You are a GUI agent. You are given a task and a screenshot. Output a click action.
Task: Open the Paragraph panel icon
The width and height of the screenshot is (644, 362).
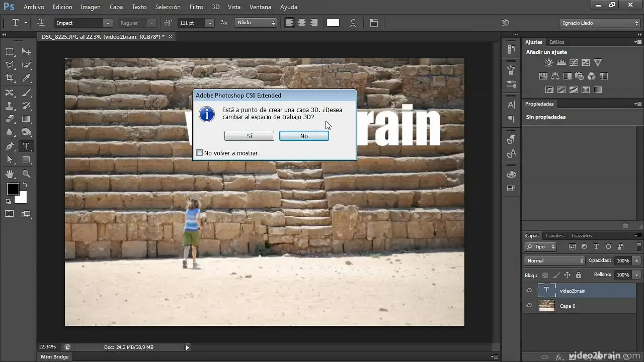pos(511,119)
